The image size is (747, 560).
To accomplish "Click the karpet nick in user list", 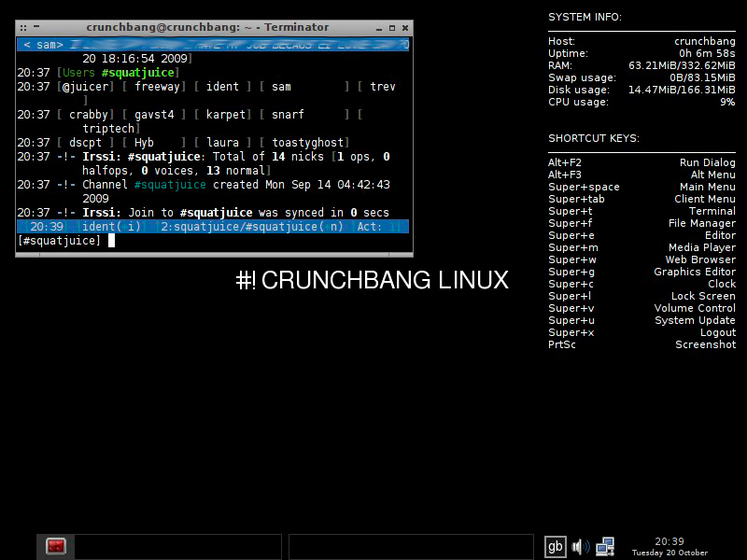I will [x=226, y=115].
